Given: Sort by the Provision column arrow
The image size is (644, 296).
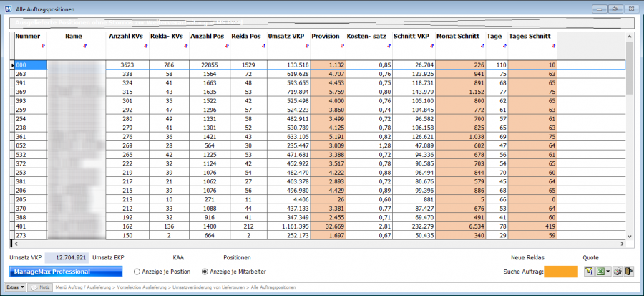Looking at the screenshot, I should pyautogui.click(x=342, y=46).
